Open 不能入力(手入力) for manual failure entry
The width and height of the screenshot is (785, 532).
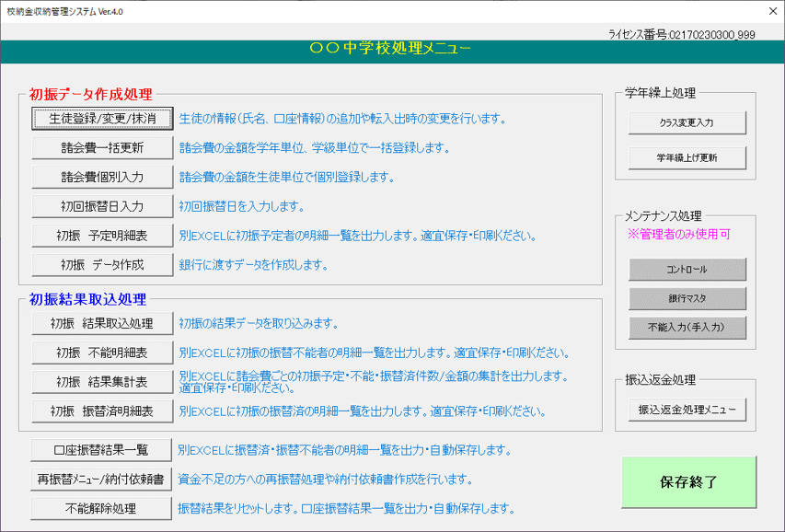[x=687, y=328]
